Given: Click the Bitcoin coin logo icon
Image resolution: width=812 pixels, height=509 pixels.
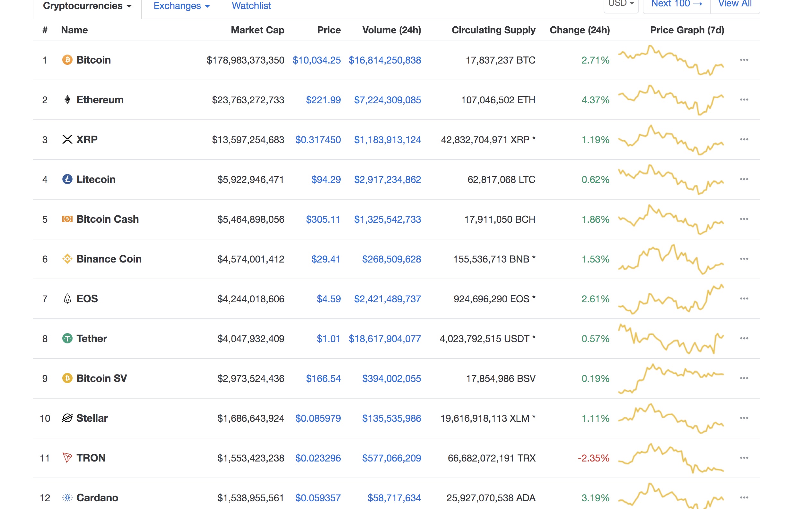Looking at the screenshot, I should 67,60.
